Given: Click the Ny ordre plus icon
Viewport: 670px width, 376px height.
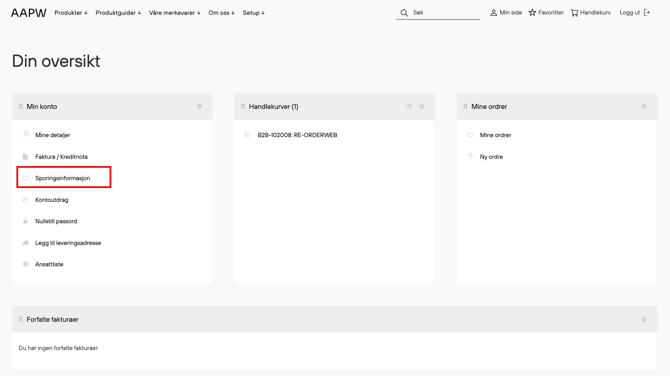Looking at the screenshot, I should click(x=470, y=156).
